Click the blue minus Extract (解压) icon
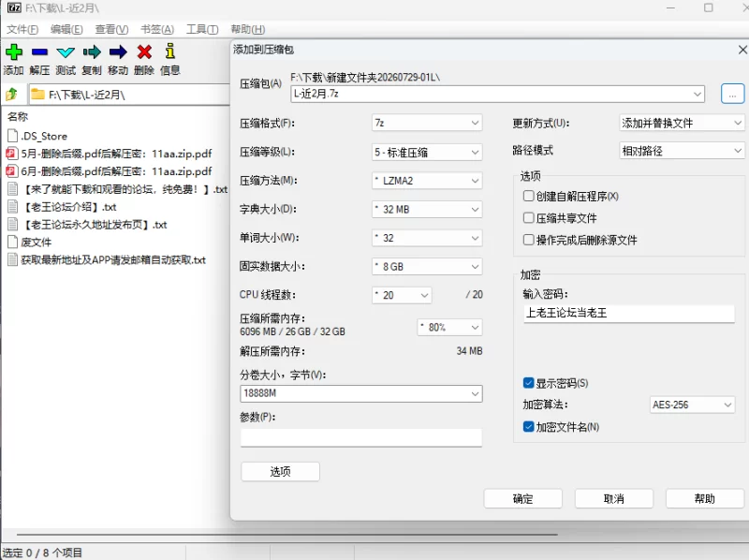Viewport: 749px width, 560px height. click(39, 52)
